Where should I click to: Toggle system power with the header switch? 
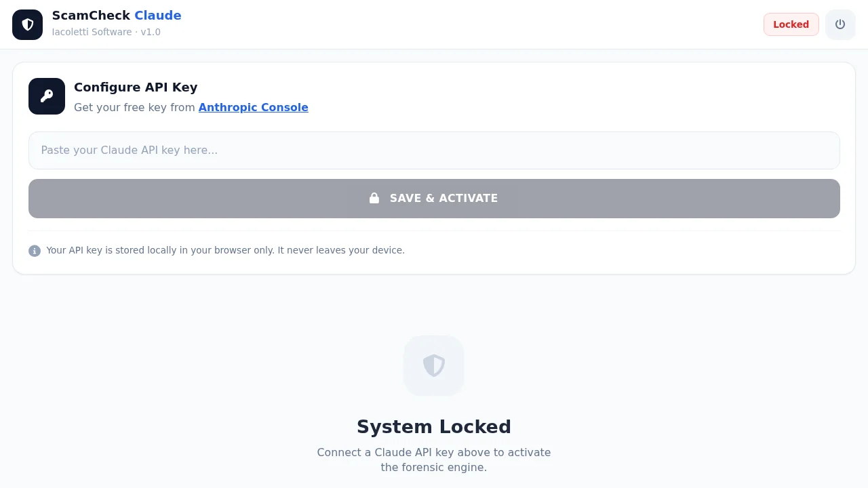click(840, 24)
